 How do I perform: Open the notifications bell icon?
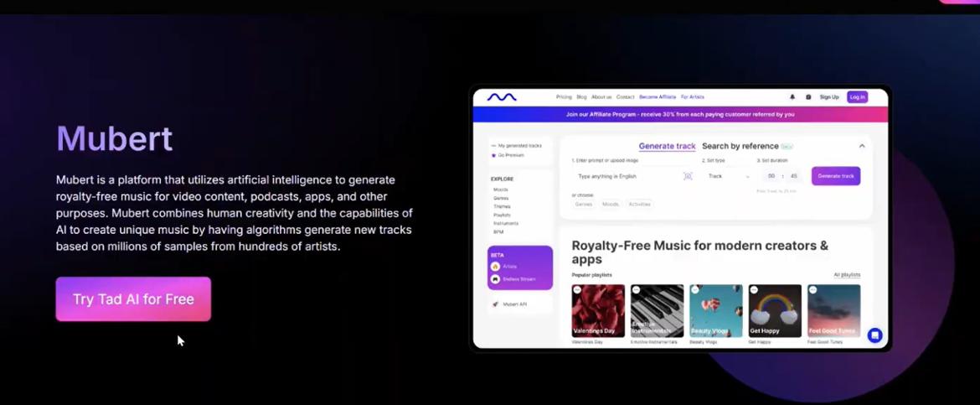pos(792,97)
